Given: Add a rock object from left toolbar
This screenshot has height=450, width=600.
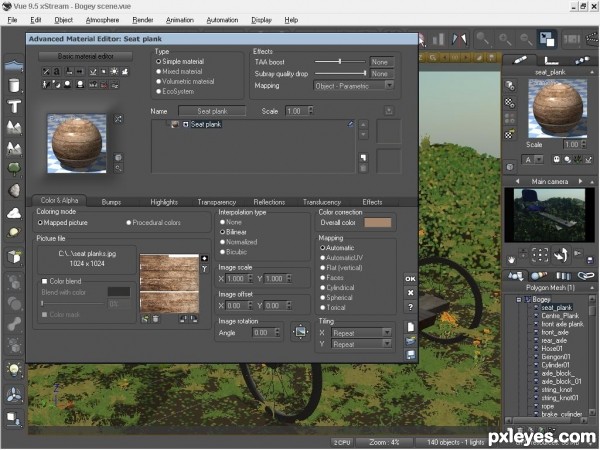Looking at the screenshot, I should (x=14, y=190).
